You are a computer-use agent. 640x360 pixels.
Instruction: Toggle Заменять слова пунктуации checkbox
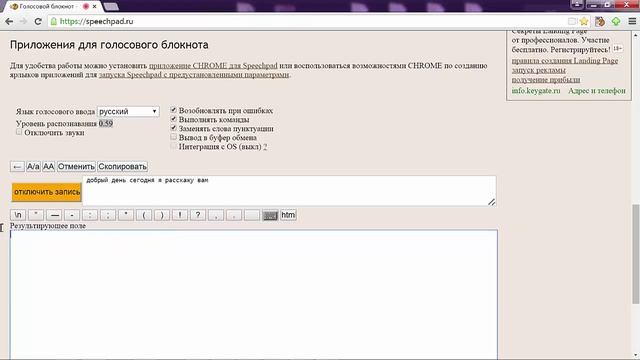click(x=173, y=128)
